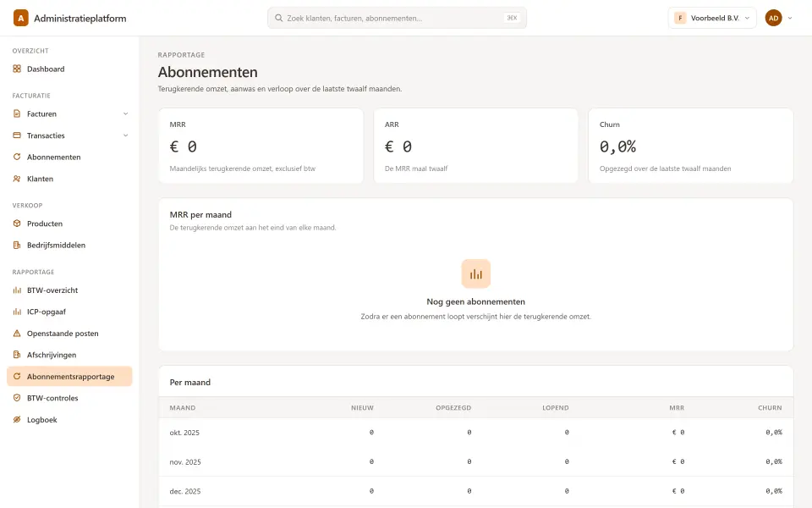Open Openstaande posten report

[69, 334]
